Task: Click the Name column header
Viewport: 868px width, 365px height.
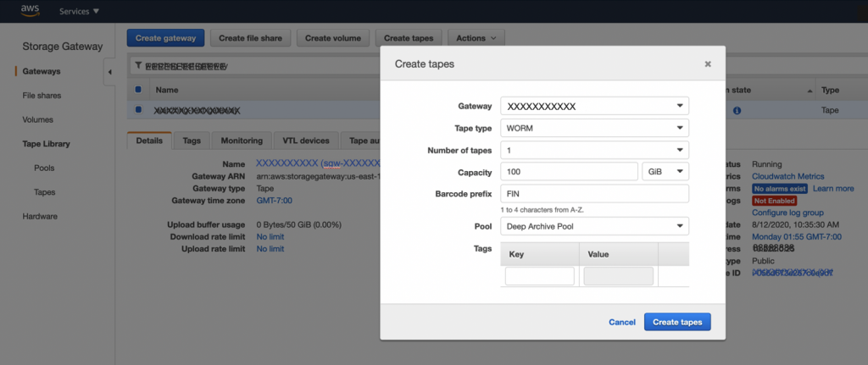Action: (167, 90)
